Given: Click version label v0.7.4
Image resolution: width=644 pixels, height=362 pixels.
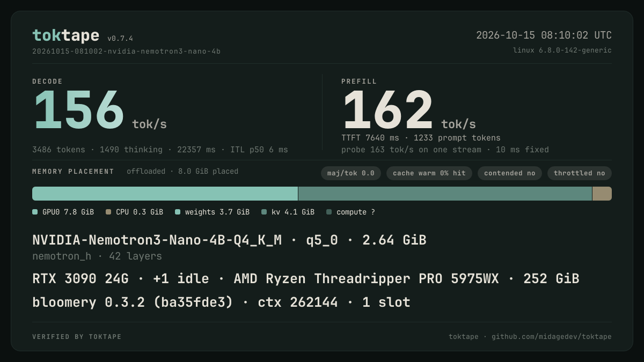Looking at the screenshot, I should pos(120,39).
